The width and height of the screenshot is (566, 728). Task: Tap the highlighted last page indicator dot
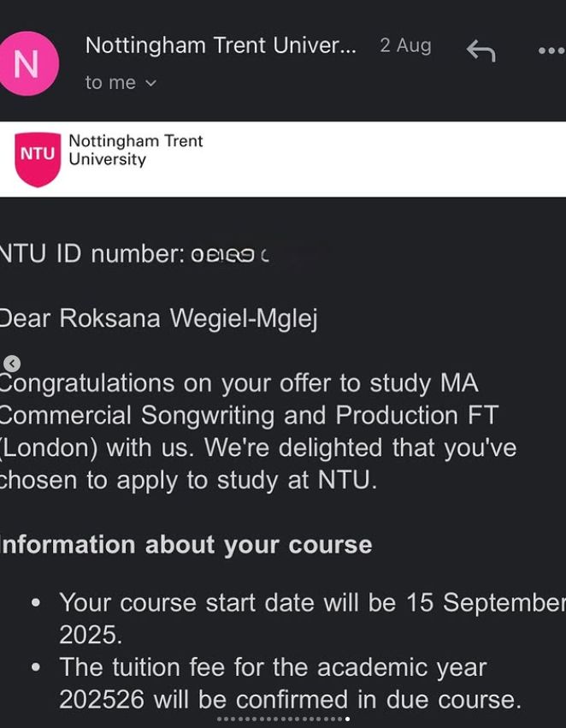pyautogui.click(x=347, y=719)
